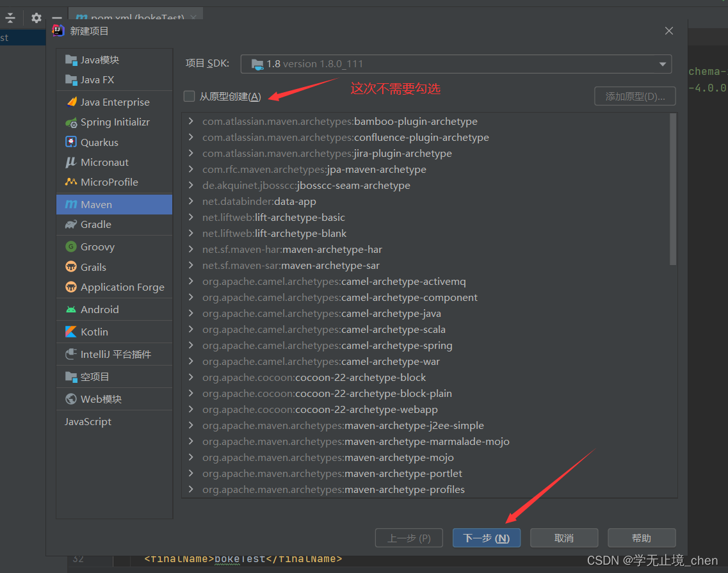This screenshot has height=573, width=728.
Task: Choose the Application Forge icon
Action: (x=71, y=287)
